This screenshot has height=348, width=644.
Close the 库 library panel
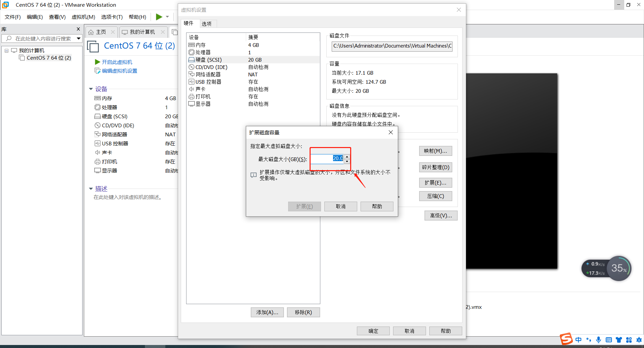78,29
